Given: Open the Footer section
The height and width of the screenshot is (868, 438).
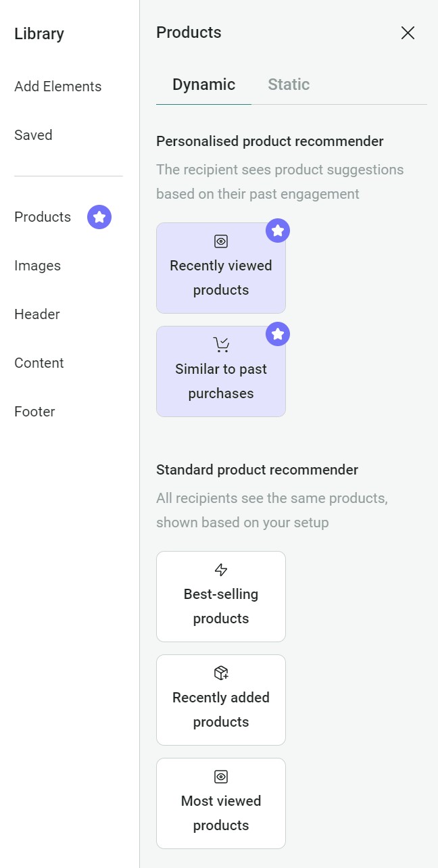Looking at the screenshot, I should click(34, 411).
